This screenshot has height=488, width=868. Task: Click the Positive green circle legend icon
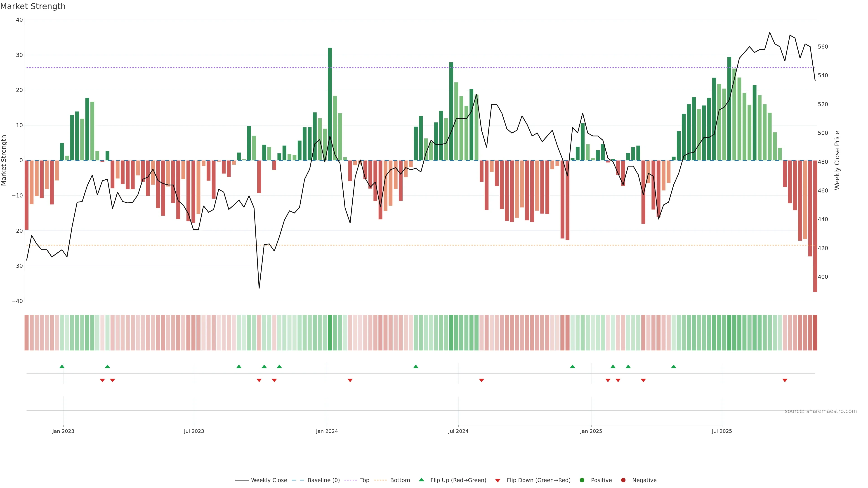tap(582, 480)
